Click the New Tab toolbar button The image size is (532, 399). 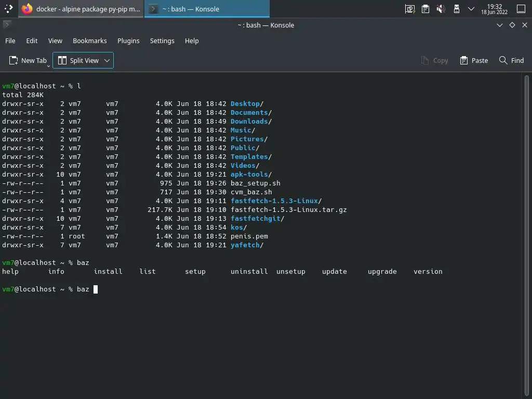(28, 60)
